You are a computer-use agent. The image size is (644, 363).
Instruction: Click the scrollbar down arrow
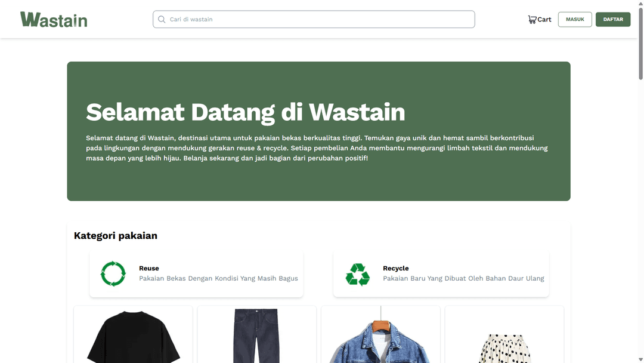tap(640, 359)
